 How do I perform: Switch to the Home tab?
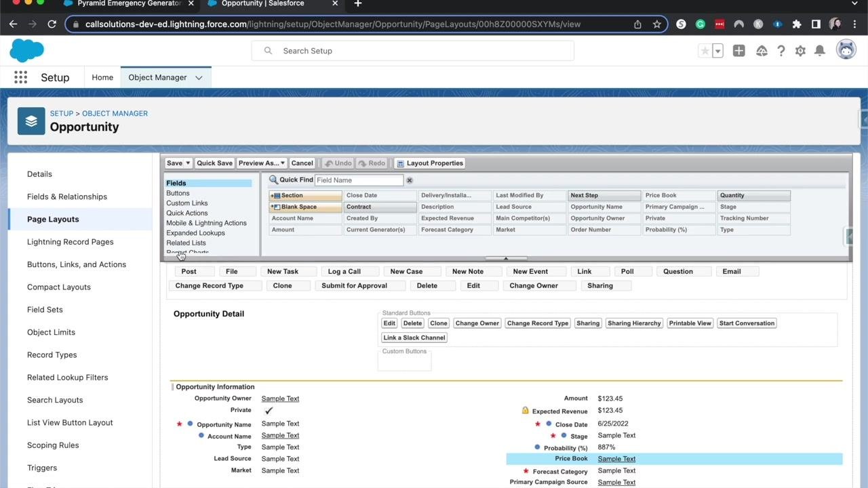(x=102, y=77)
